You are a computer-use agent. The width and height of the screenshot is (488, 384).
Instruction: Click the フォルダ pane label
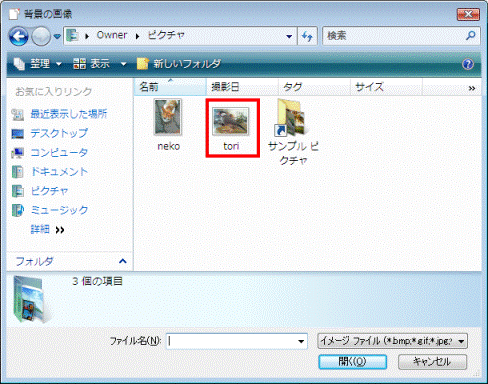tap(34, 261)
